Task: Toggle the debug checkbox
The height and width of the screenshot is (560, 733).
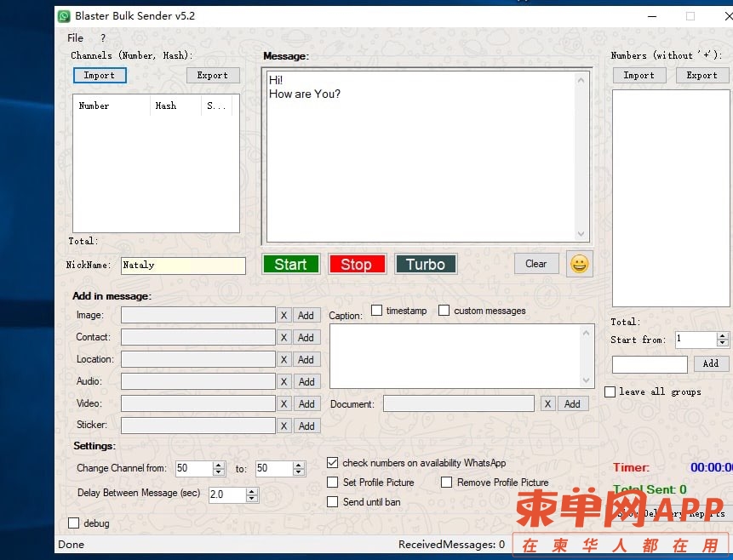Action: click(73, 523)
